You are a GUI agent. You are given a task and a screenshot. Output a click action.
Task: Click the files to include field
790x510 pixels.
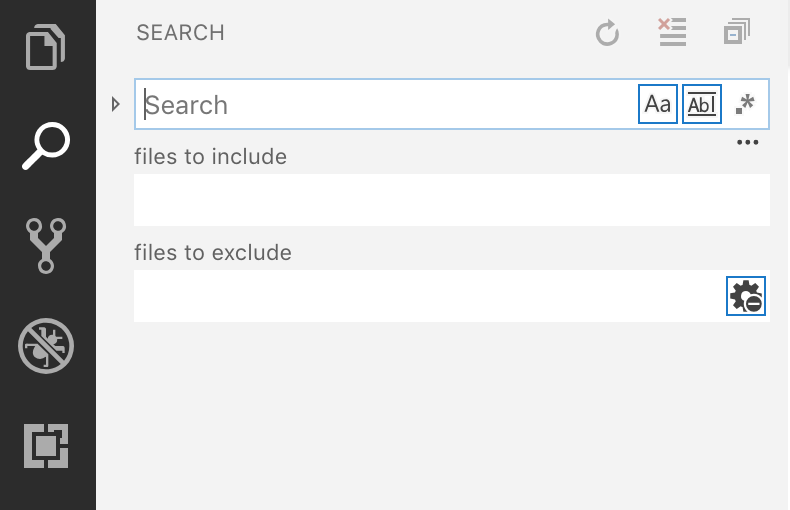click(x=451, y=200)
